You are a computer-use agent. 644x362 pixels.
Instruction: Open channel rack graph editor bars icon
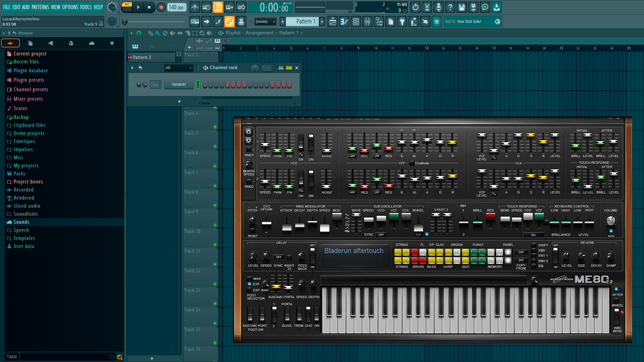pyautogui.click(x=281, y=68)
